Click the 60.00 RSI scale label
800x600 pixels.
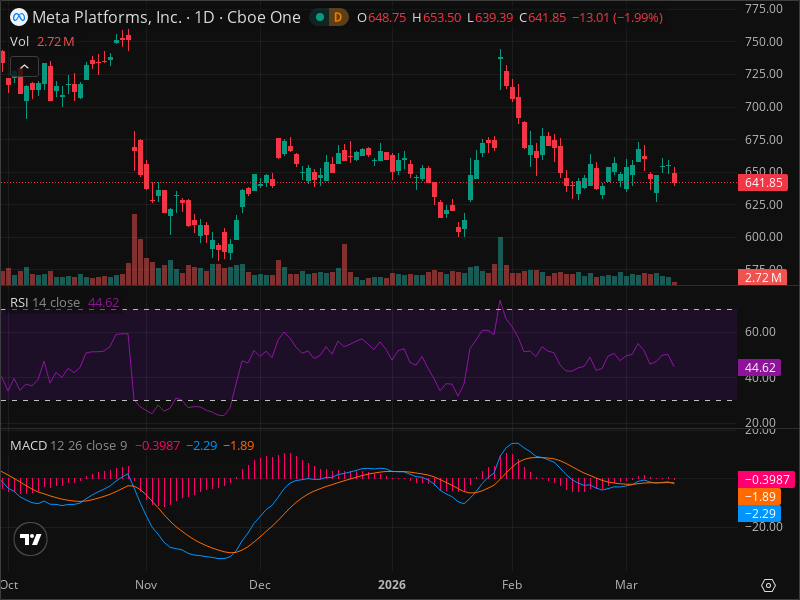pos(760,332)
